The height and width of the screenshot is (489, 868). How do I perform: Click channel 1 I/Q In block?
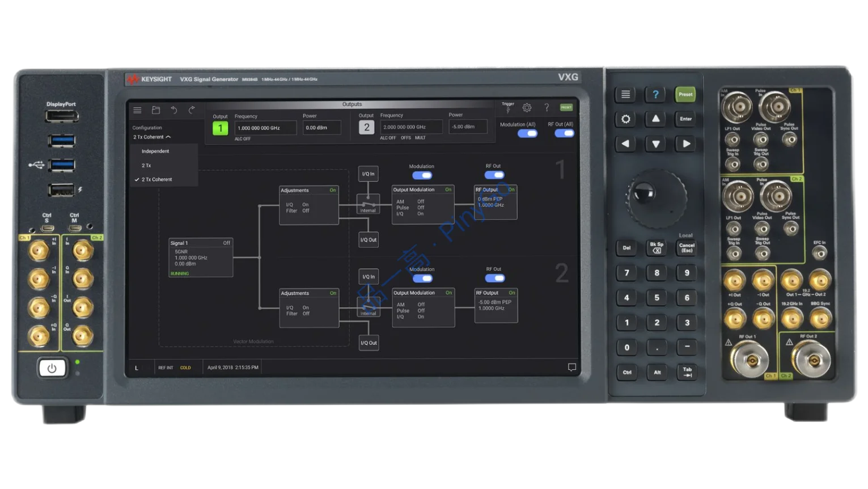[x=369, y=174]
